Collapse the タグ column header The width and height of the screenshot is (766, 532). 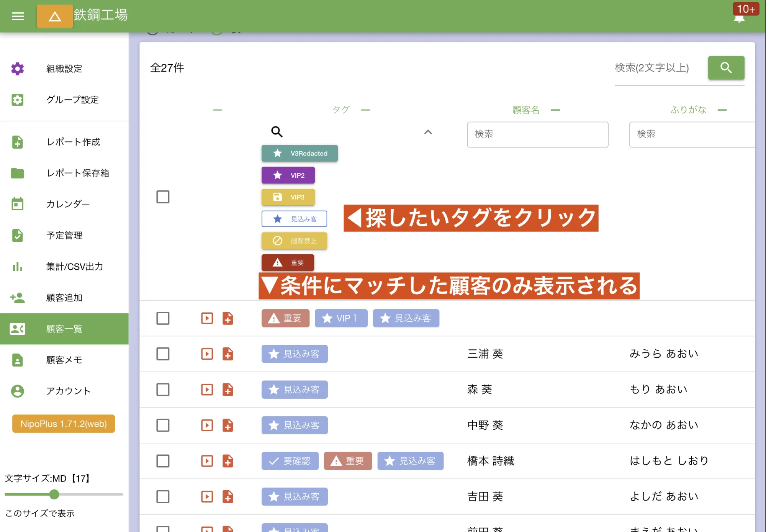coord(365,110)
